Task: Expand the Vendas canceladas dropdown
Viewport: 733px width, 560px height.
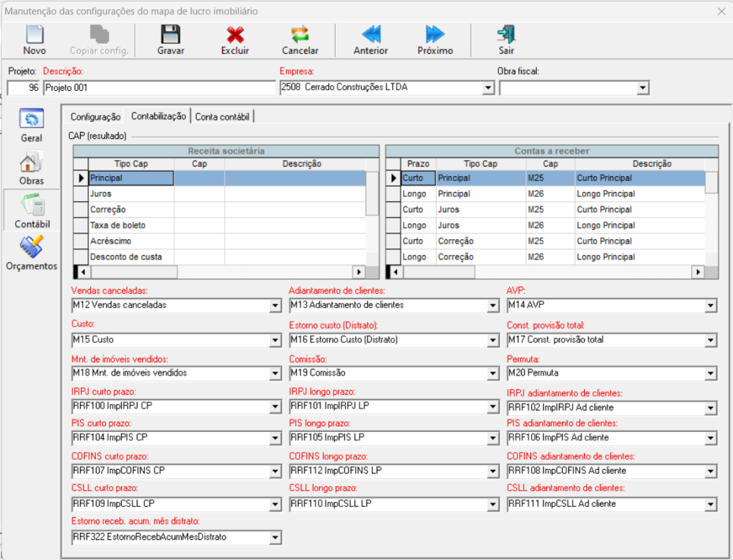Action: pos(275,306)
